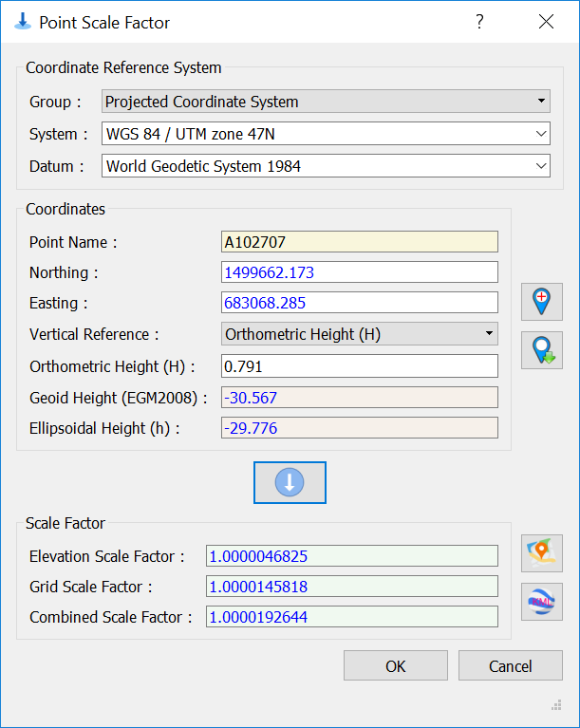Click the Combined Scale Factor value

[x=352, y=617]
